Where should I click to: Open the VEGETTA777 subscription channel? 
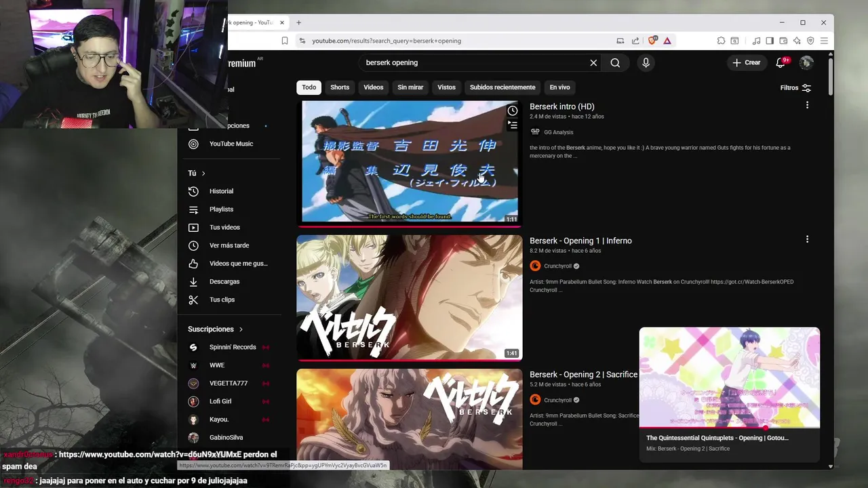tap(229, 383)
